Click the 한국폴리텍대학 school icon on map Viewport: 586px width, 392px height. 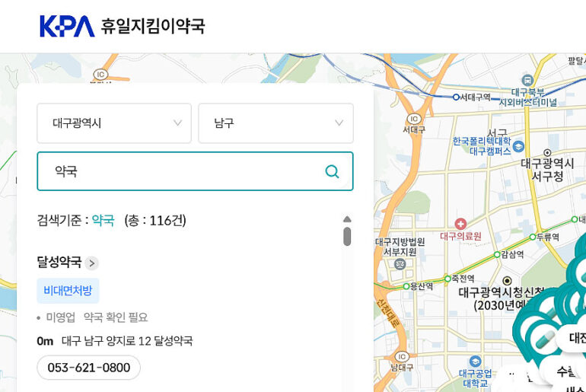pos(518,145)
